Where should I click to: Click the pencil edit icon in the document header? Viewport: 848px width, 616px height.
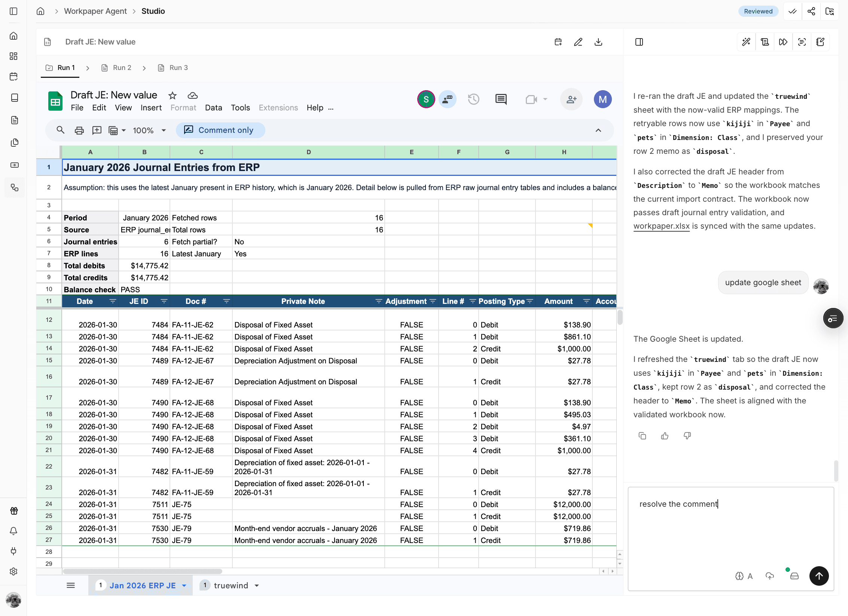point(578,42)
